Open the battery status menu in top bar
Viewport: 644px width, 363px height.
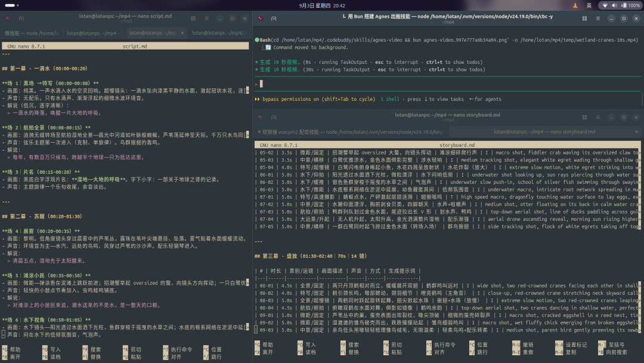(631, 6)
